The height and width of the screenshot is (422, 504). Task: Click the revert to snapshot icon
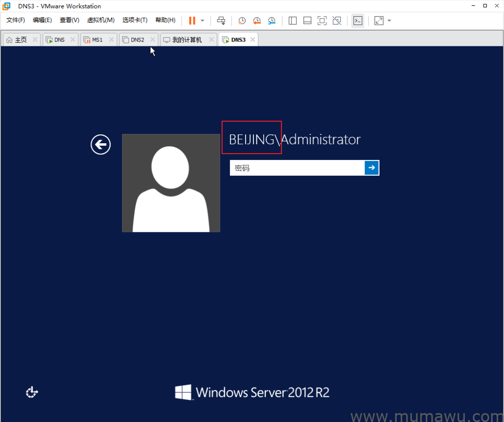click(257, 21)
